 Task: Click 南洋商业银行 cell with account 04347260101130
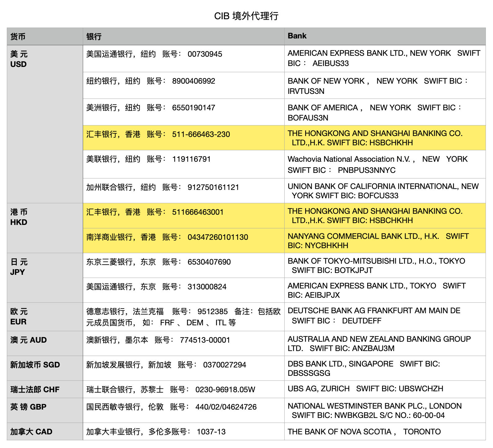coord(184,241)
